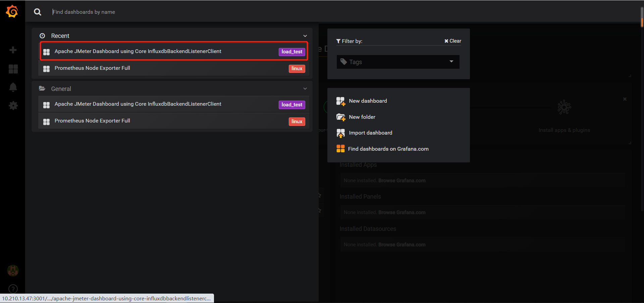Close the getting started panel with the X
This screenshot has height=303, width=644.
tap(625, 99)
